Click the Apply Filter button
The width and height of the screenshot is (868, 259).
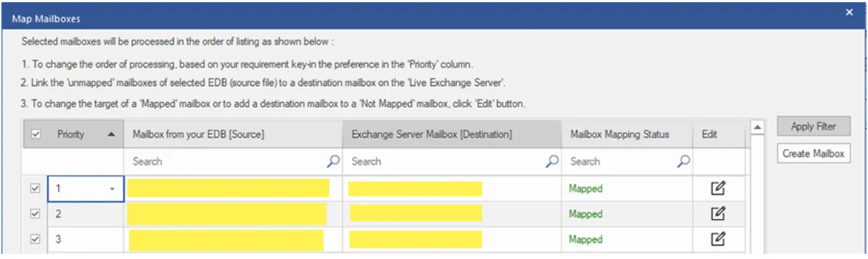coord(813,127)
